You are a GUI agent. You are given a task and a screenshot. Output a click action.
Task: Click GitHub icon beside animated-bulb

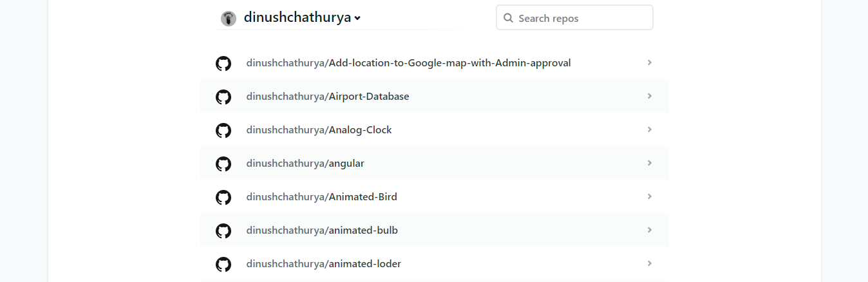(x=223, y=230)
